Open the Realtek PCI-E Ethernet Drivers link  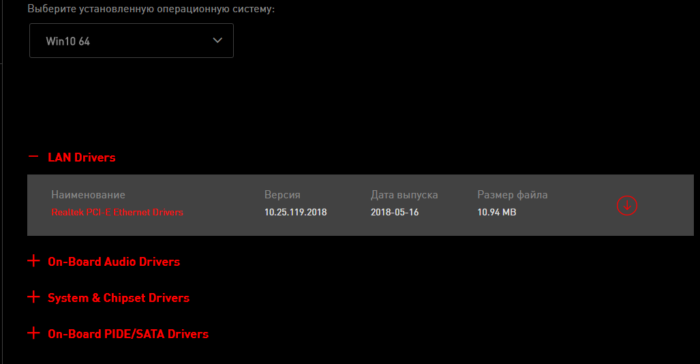[117, 213]
